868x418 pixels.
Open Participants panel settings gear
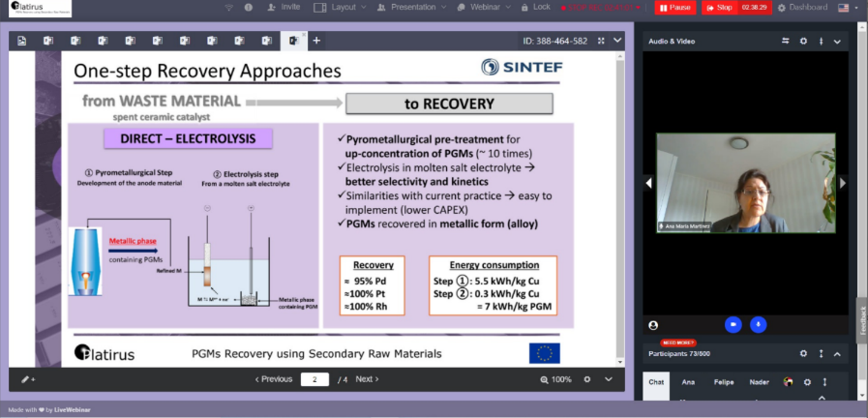pyautogui.click(x=803, y=354)
